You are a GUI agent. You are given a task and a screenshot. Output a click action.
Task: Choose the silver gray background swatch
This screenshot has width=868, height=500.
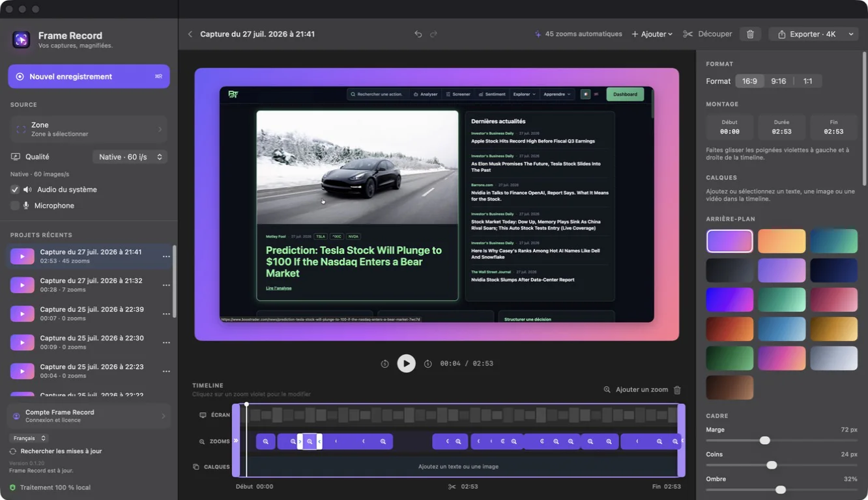(x=833, y=358)
